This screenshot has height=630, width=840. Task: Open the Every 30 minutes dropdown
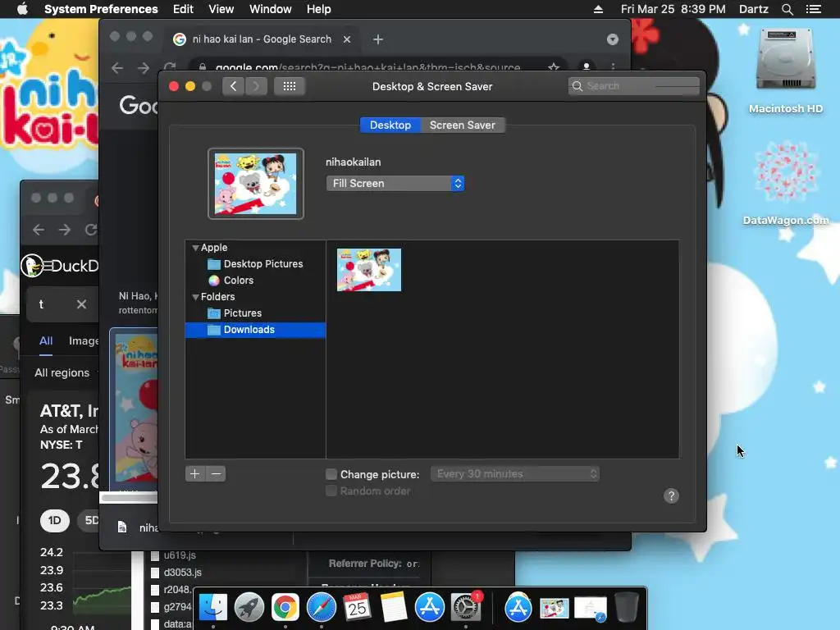(x=515, y=474)
